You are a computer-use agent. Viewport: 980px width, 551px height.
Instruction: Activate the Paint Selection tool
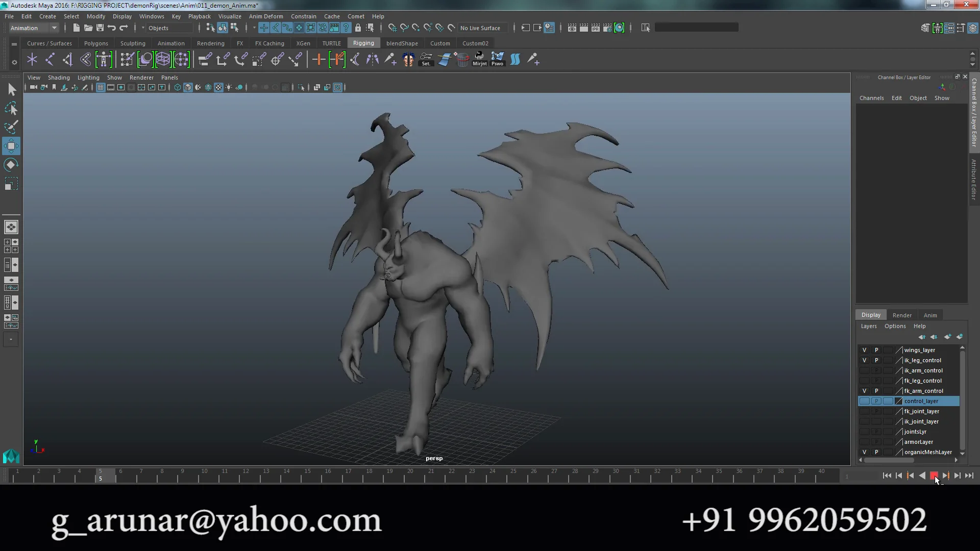pyautogui.click(x=11, y=127)
